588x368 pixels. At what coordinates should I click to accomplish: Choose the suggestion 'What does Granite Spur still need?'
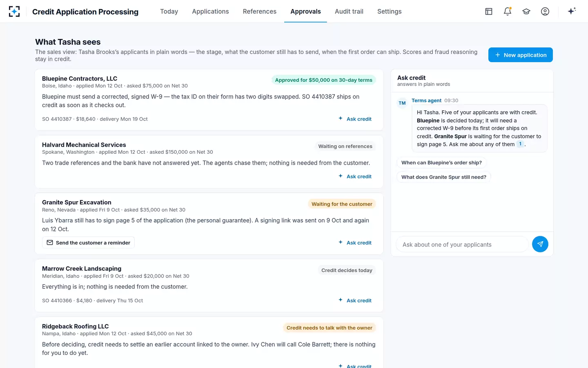click(444, 177)
